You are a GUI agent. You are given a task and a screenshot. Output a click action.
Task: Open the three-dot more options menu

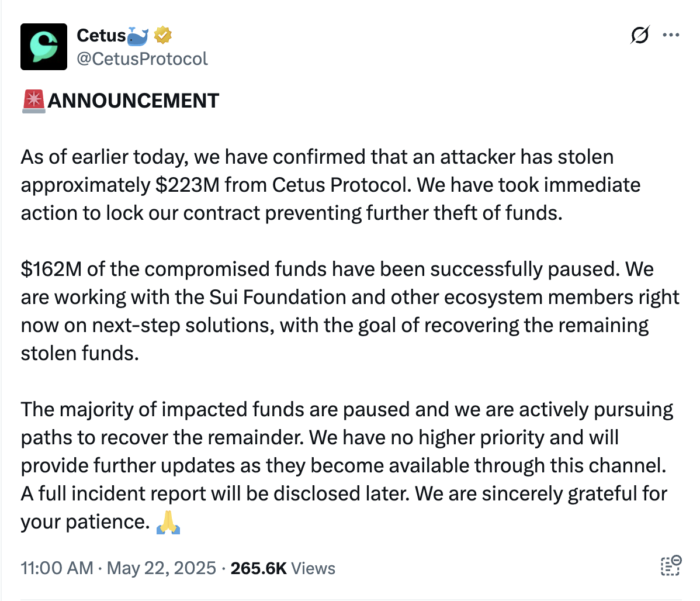click(x=671, y=35)
